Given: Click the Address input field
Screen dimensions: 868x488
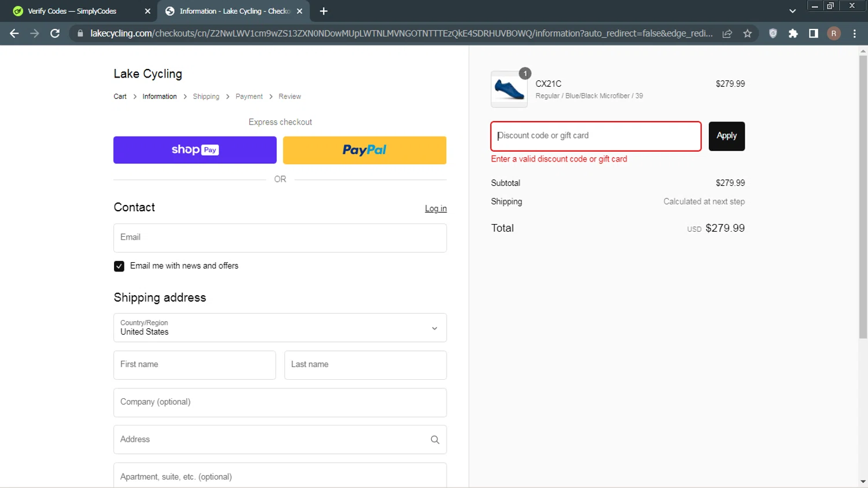Looking at the screenshot, I should [280, 440].
